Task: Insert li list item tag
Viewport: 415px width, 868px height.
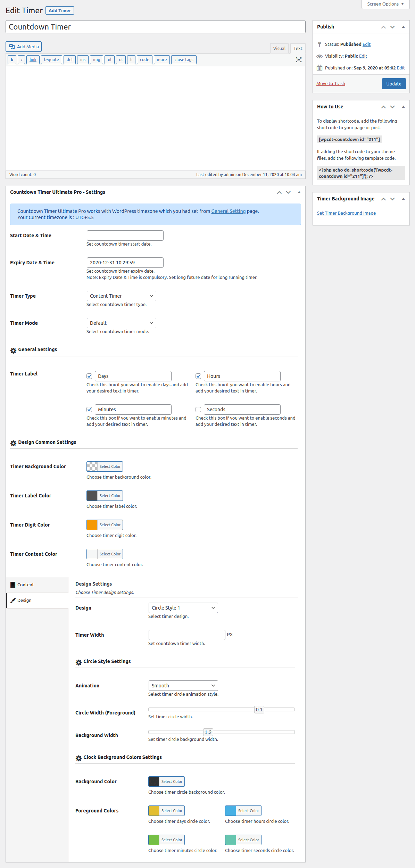Action: 131,60
